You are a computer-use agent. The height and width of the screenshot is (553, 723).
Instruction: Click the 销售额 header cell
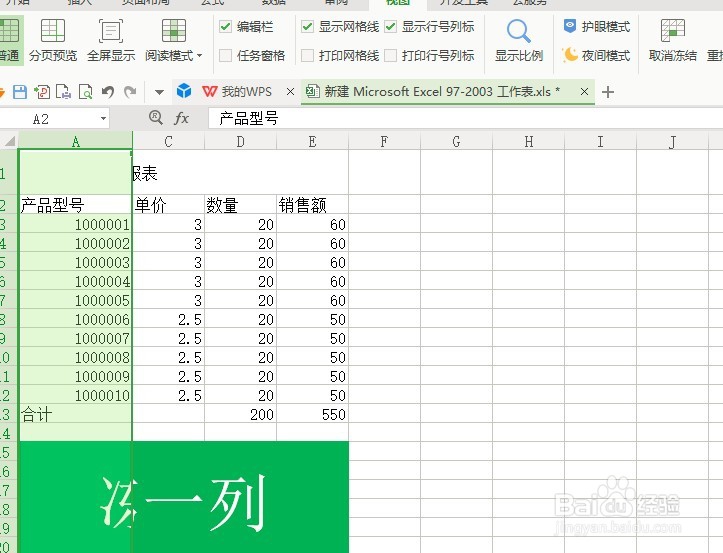(x=312, y=204)
